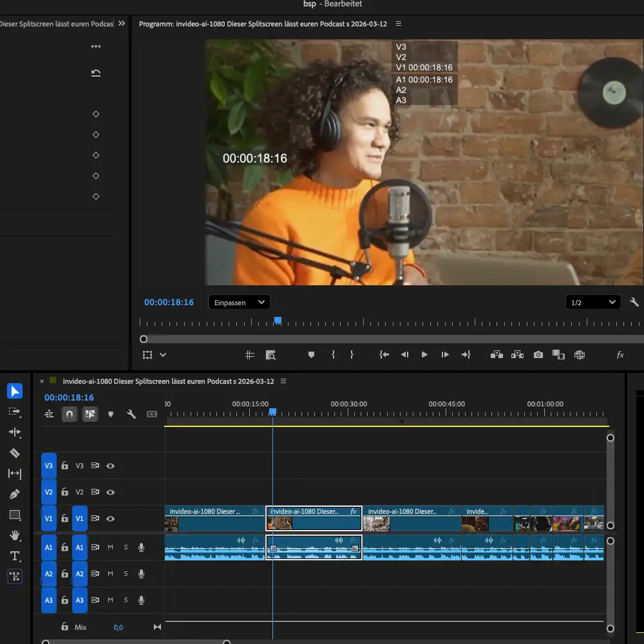Solo audio track A1

point(126,547)
